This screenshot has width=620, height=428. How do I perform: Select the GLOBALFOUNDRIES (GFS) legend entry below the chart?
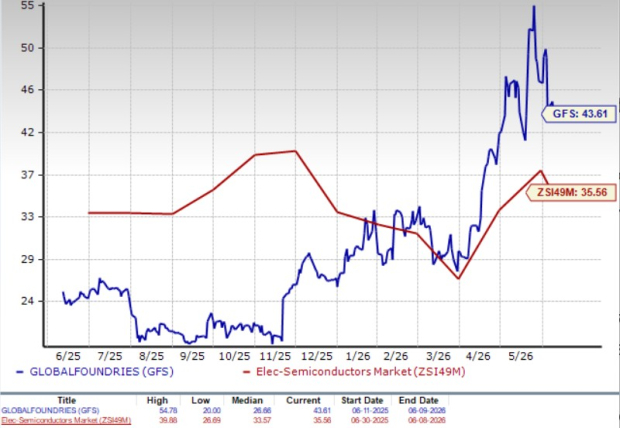(x=95, y=372)
